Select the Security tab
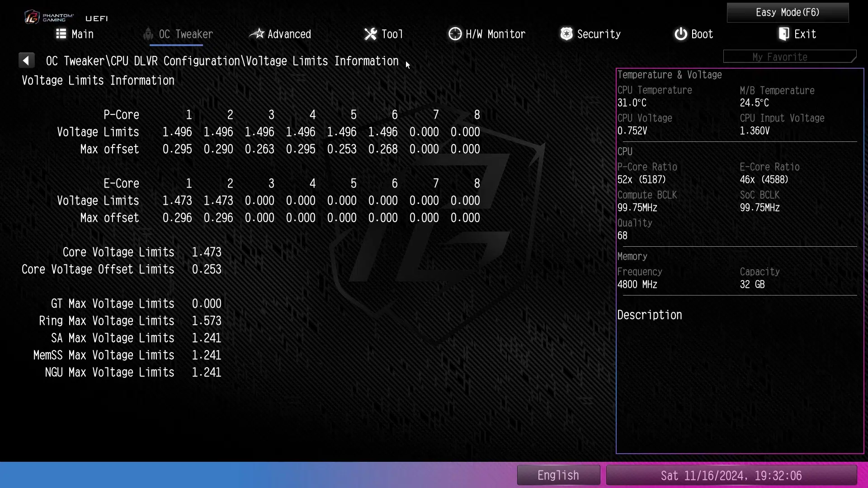Image resolution: width=868 pixels, height=488 pixels. pyautogui.click(x=590, y=34)
